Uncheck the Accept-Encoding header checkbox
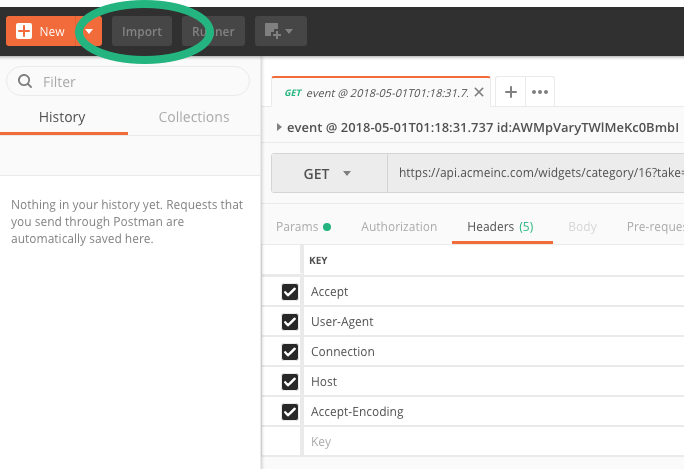This screenshot has height=469, width=684. pos(290,412)
